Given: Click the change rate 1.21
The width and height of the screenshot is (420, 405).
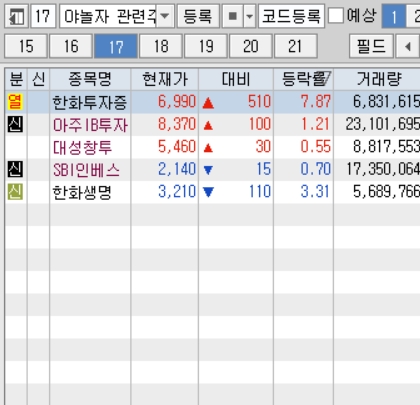Looking at the screenshot, I should [x=316, y=124].
